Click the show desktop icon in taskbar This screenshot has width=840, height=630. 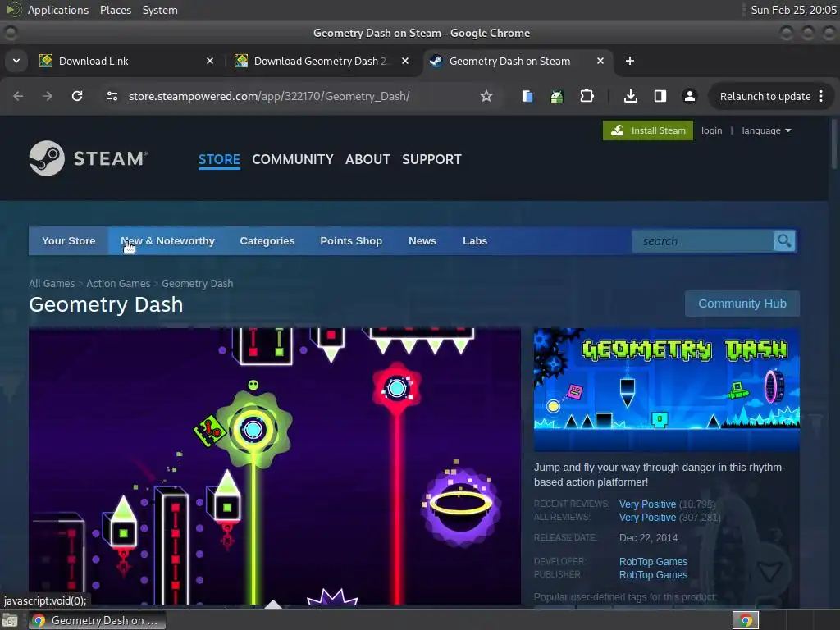point(10,620)
